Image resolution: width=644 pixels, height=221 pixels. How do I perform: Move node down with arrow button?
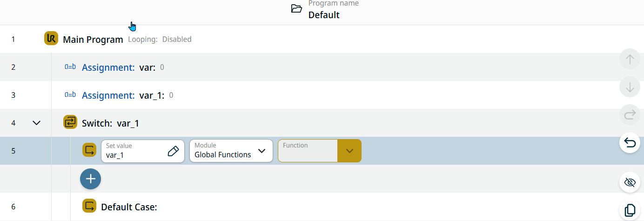(x=630, y=87)
